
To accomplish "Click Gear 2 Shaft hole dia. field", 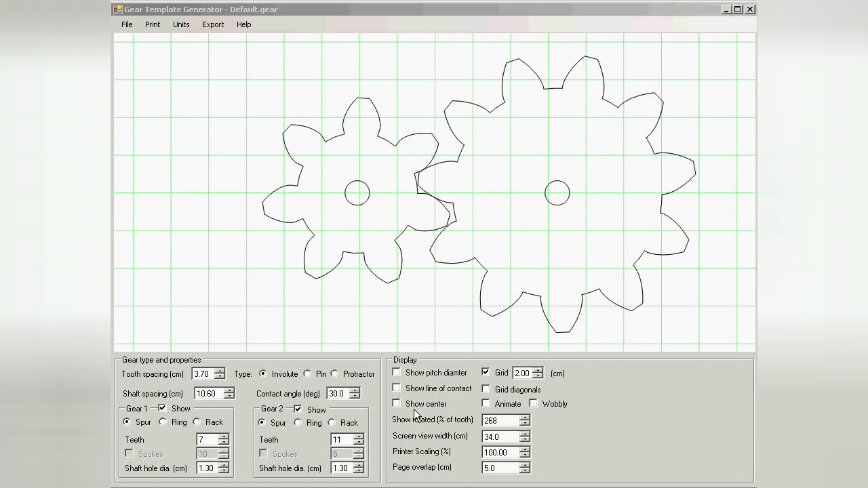I will pyautogui.click(x=342, y=468).
